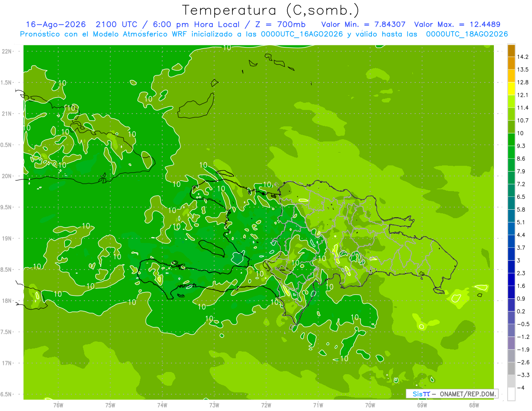This screenshot has width=532, height=411.
Task: Select the '13.5' legend value
Action: tap(523, 70)
